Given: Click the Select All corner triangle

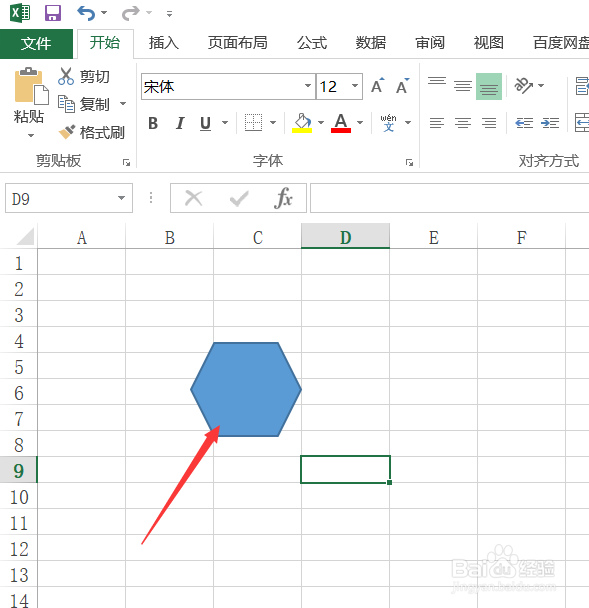Looking at the screenshot, I should (x=25, y=237).
